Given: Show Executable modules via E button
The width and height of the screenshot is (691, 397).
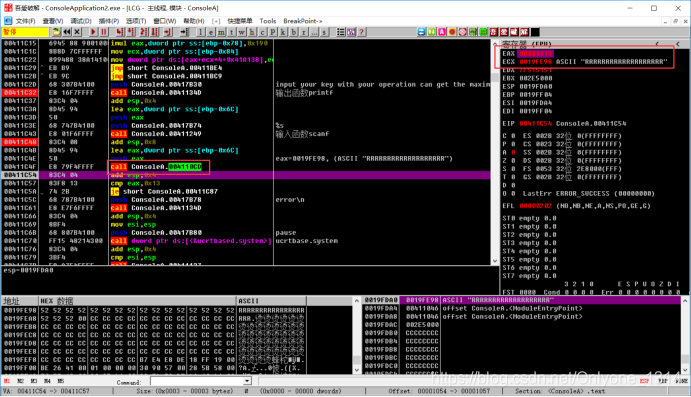Looking at the screenshot, I should coord(211,32).
